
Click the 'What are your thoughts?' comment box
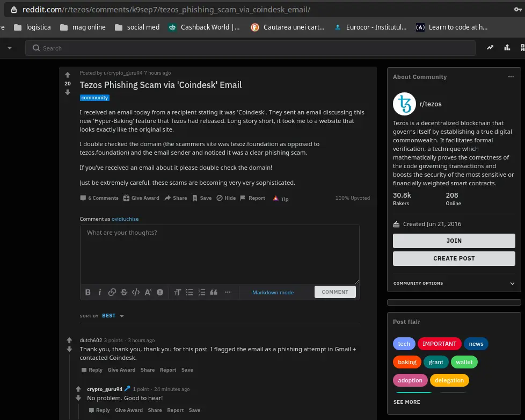point(220,255)
